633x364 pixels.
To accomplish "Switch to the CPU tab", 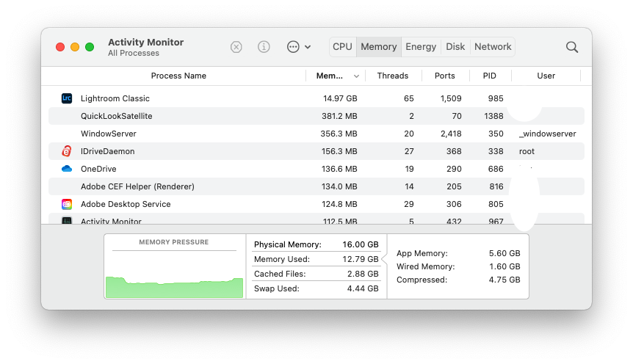I will [x=342, y=47].
